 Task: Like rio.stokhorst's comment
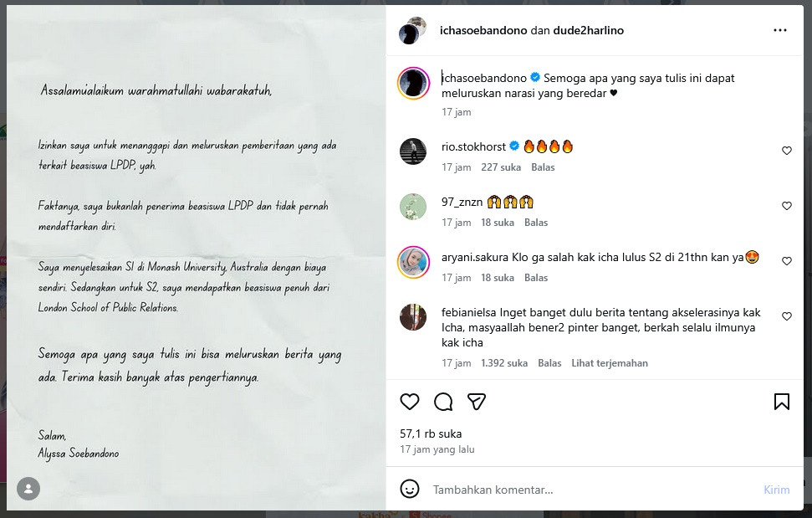point(787,151)
